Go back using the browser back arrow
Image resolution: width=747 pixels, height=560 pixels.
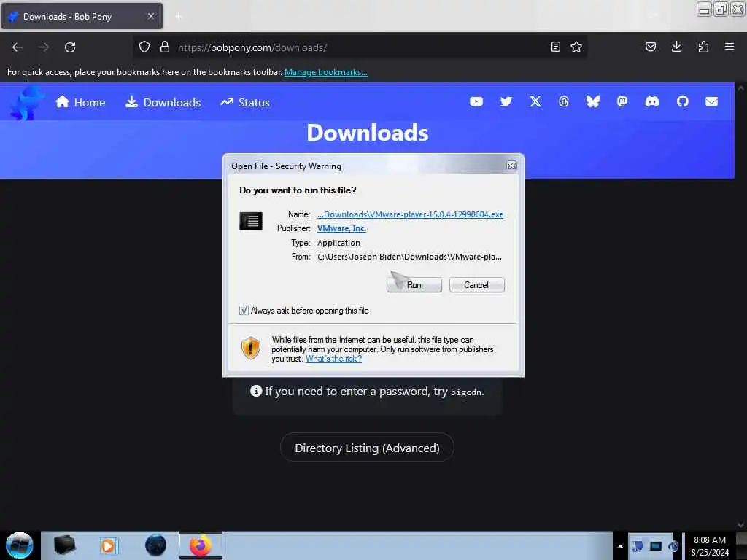coord(18,47)
